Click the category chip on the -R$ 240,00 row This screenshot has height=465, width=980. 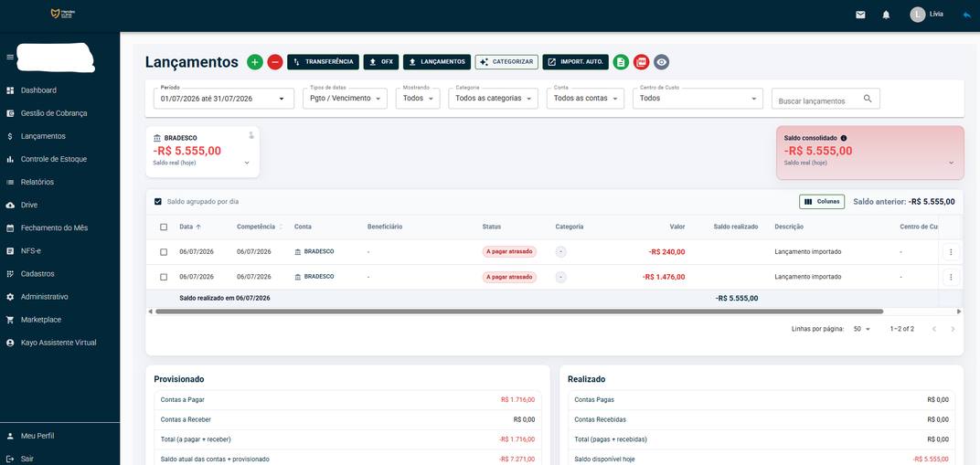pyautogui.click(x=561, y=251)
